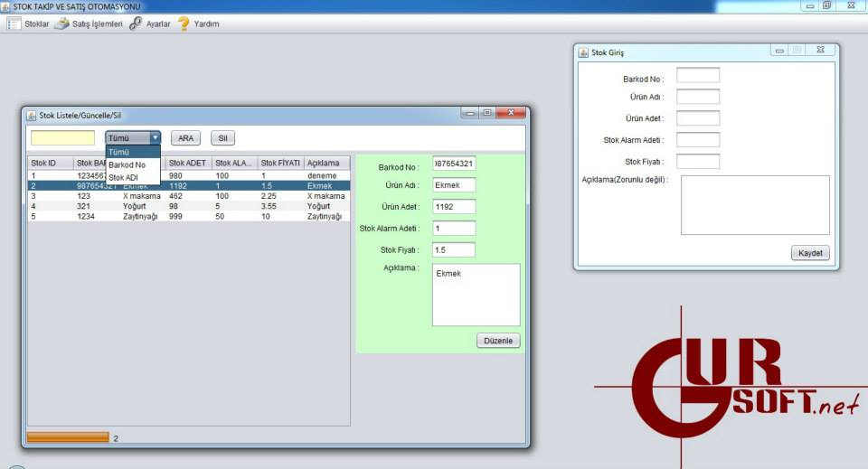Click the yellow search text field
Screen dimensions: 868x469
(x=62, y=138)
